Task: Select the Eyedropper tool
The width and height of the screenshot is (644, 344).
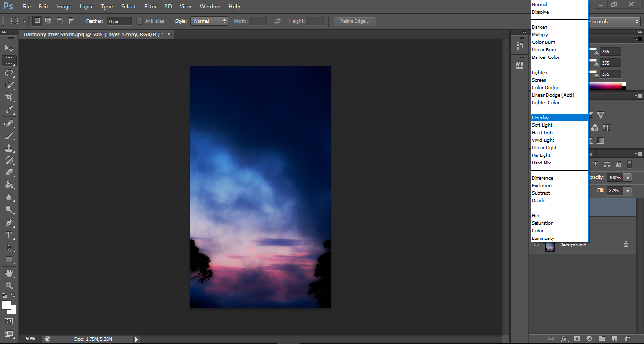Action: pyautogui.click(x=9, y=110)
